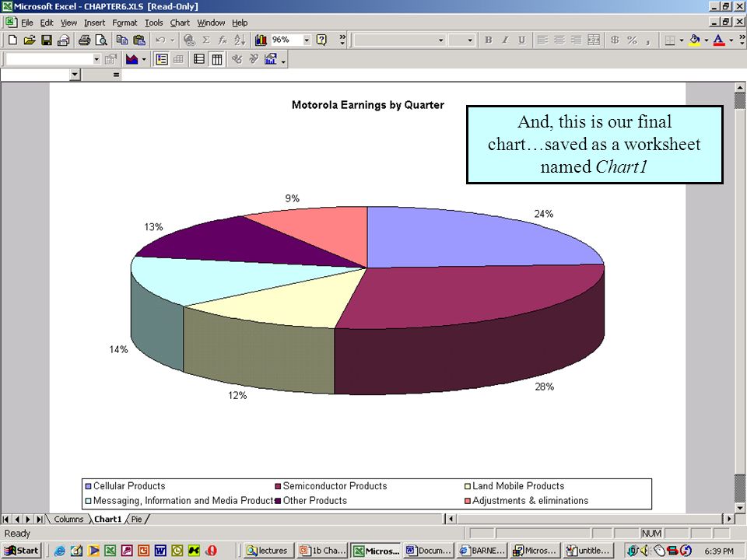
Task: Click the BARNE... taskbar button
Action: tap(482, 551)
